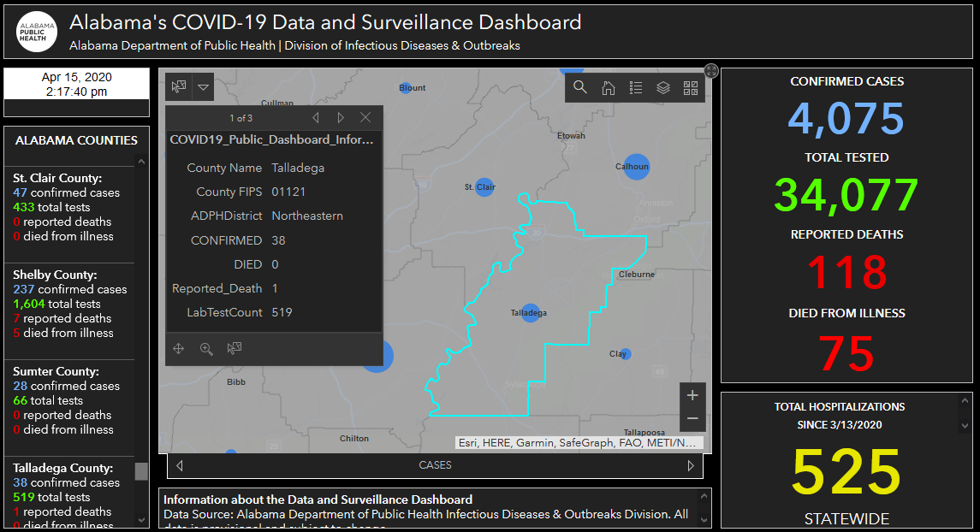Click the pan icon in popup footer

(x=179, y=348)
